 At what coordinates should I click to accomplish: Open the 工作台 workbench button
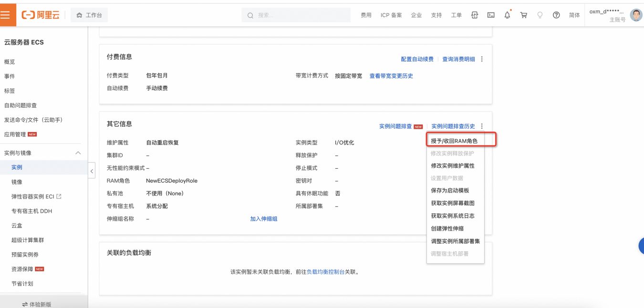pos(89,15)
